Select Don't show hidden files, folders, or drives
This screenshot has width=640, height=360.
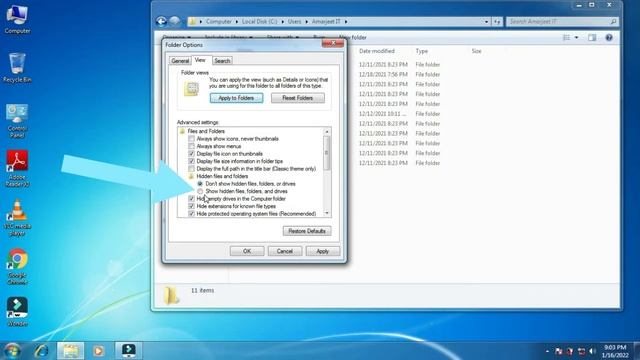coord(200,184)
